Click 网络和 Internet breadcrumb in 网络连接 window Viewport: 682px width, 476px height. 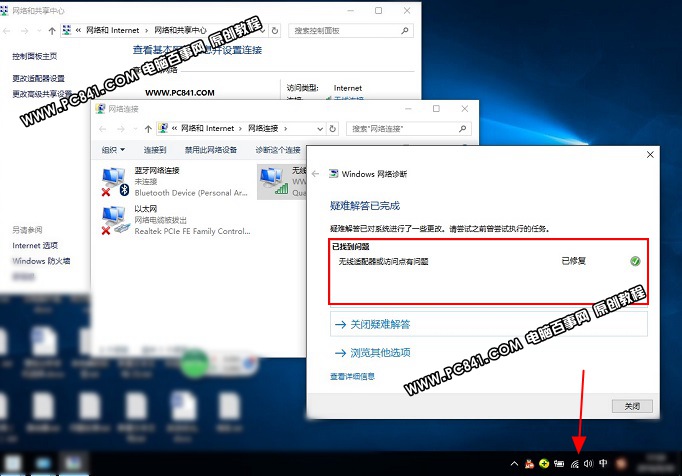[207, 128]
